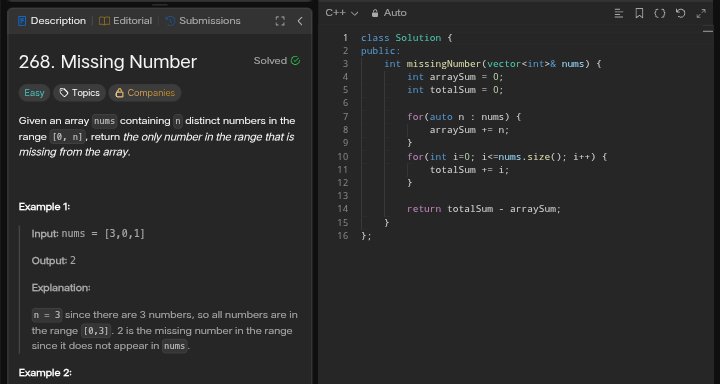The width and height of the screenshot is (720, 384).
Task: Click the format code lines icon
Action: tap(619, 13)
